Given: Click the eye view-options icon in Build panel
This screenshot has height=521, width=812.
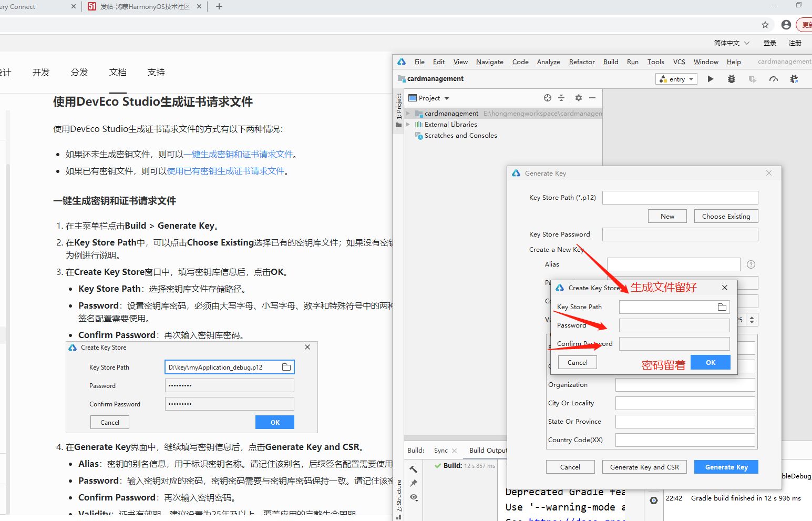Looking at the screenshot, I should 414,497.
